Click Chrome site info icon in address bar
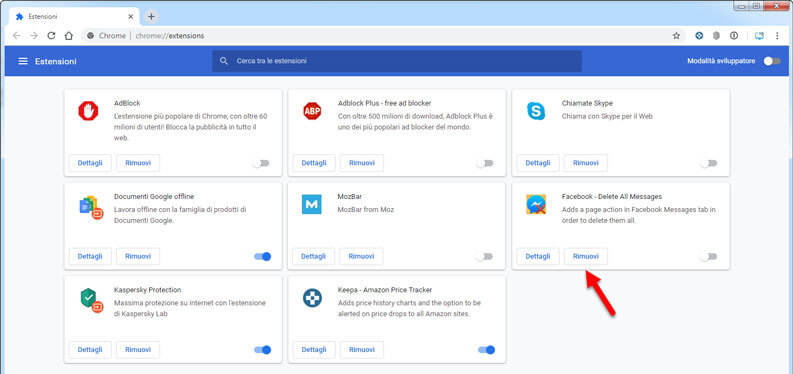793x374 pixels. (x=91, y=36)
